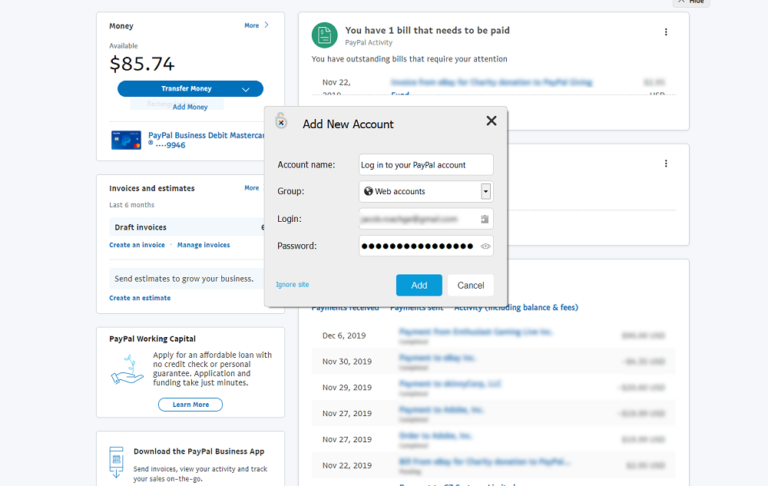Click the Transfer Money button
768x486 pixels.
190,89
